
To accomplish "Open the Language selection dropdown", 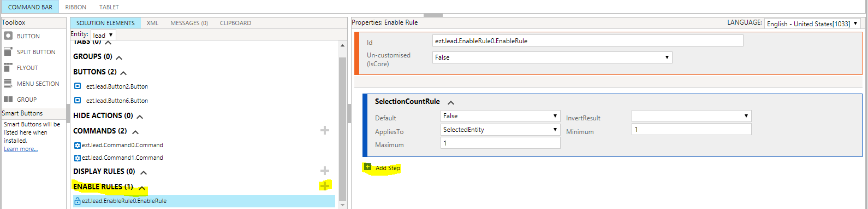I will (x=813, y=24).
